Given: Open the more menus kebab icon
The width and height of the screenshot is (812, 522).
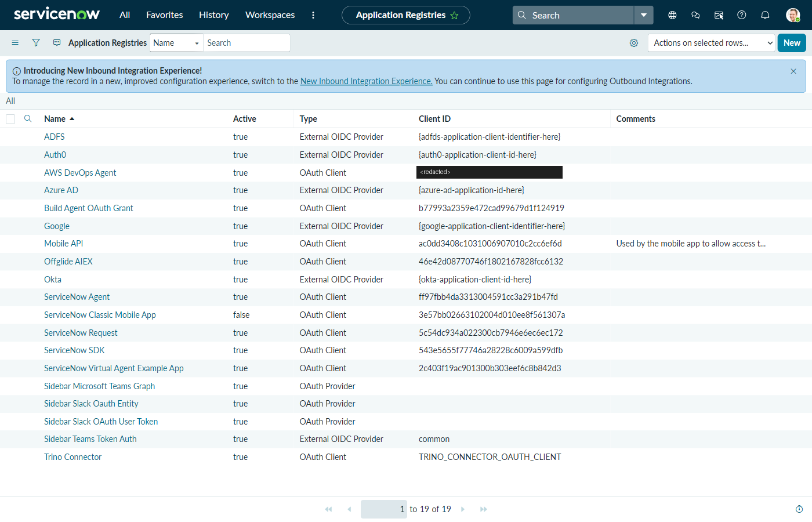Looking at the screenshot, I should tap(313, 15).
